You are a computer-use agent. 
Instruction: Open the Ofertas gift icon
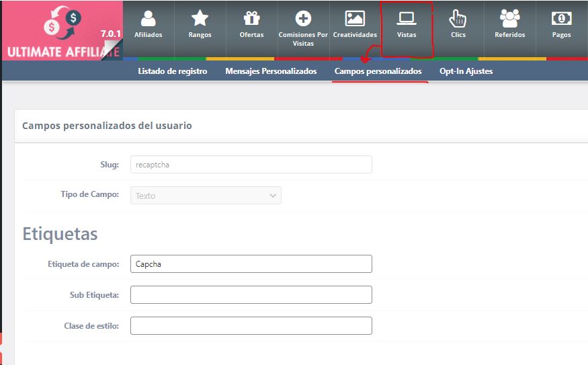click(251, 19)
